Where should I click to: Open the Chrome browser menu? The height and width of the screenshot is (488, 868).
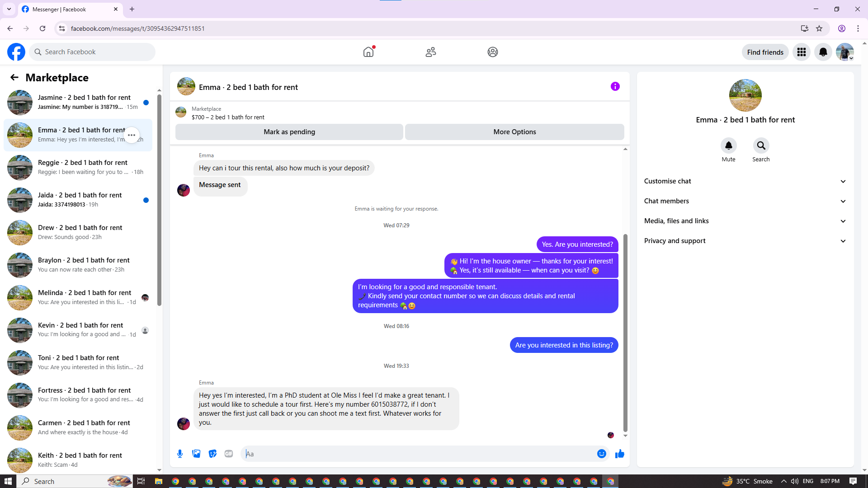(858, 28)
